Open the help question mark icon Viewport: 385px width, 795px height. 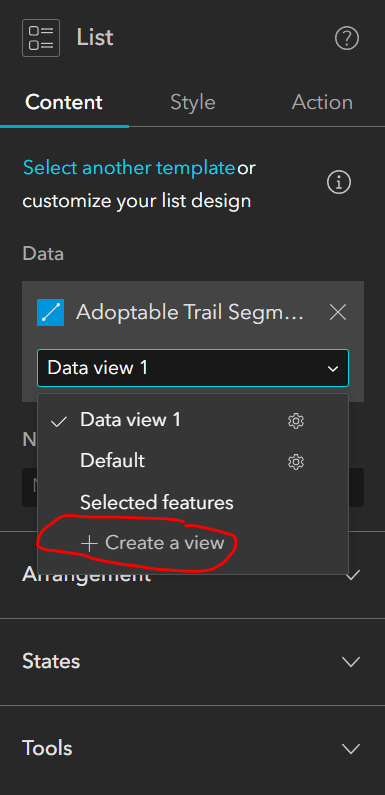point(347,39)
